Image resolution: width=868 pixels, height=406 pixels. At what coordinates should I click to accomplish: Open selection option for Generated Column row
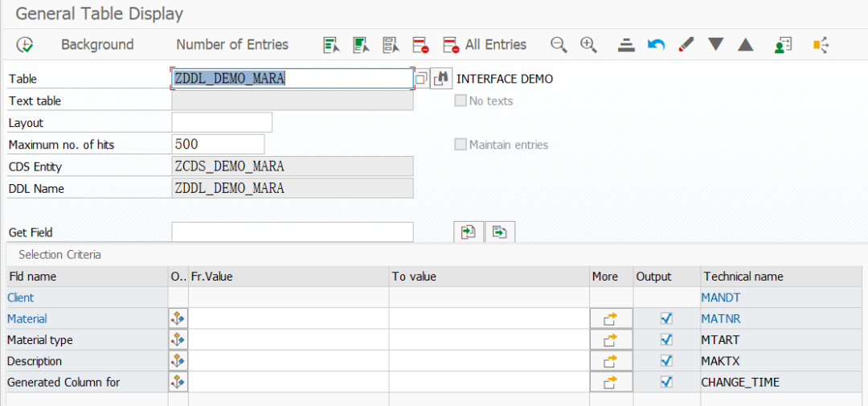[x=178, y=382]
